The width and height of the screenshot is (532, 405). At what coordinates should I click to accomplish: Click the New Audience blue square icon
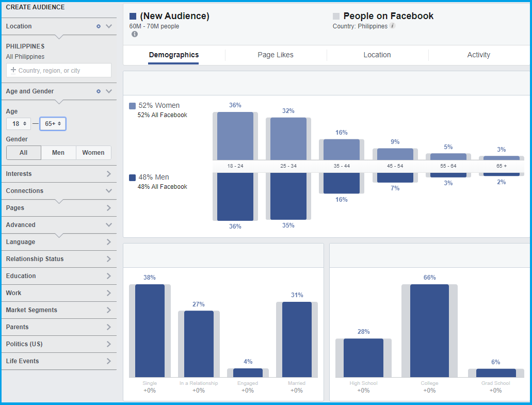[x=133, y=17]
